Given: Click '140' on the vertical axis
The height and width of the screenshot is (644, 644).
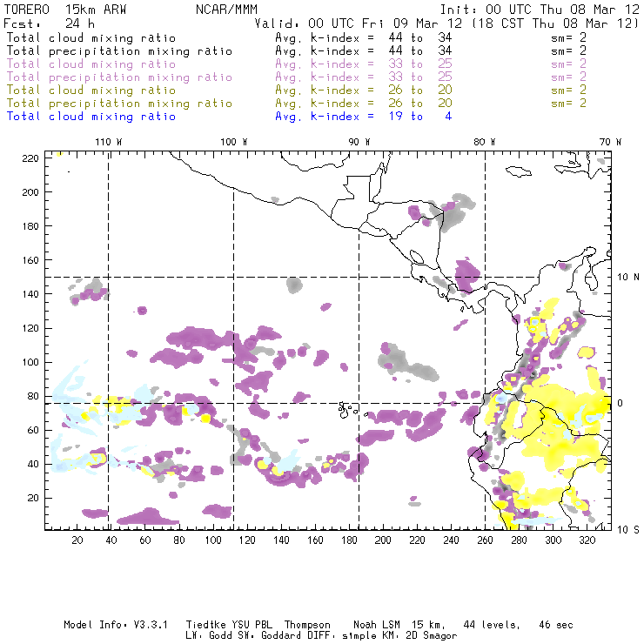Looking at the screenshot, I should [30, 294].
